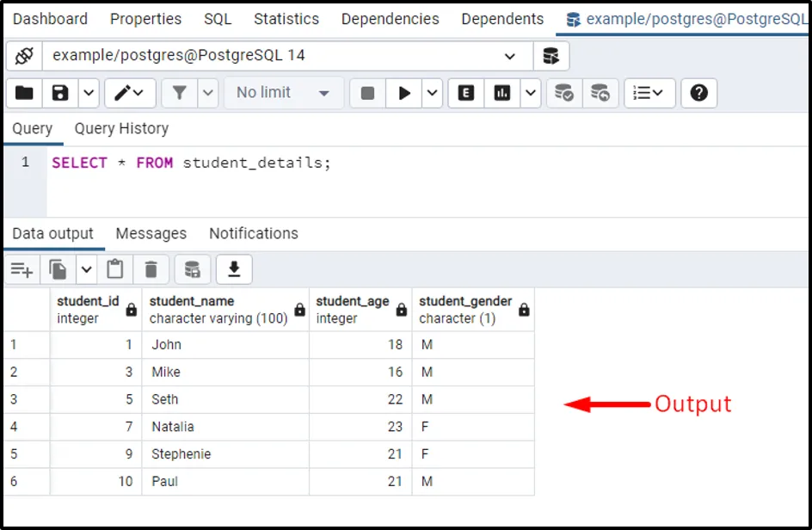Save the query with the floppy disk icon

60,93
